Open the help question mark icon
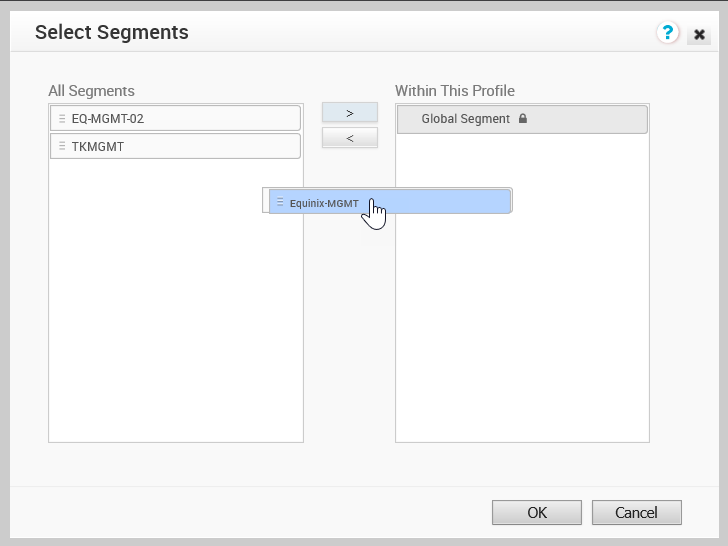The image size is (728, 546). (667, 32)
